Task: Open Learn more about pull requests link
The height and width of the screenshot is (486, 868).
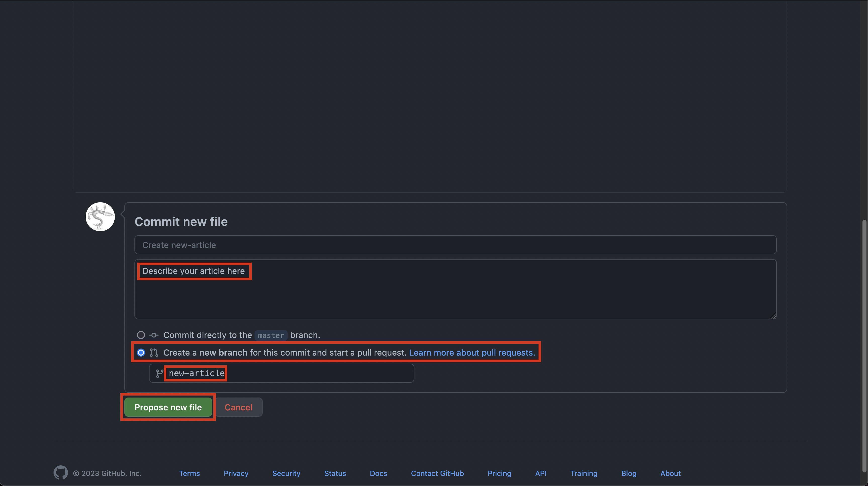Action: [x=472, y=353]
